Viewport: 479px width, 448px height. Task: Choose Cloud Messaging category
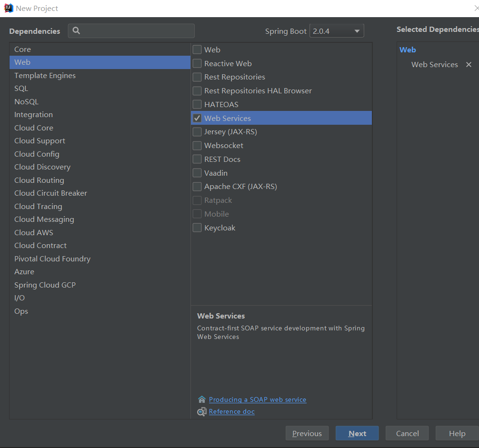(100, 219)
